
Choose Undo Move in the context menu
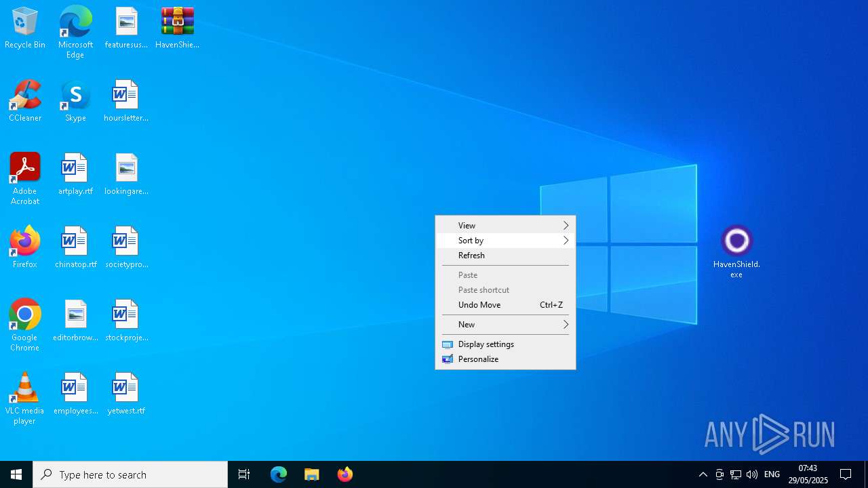coord(505,305)
